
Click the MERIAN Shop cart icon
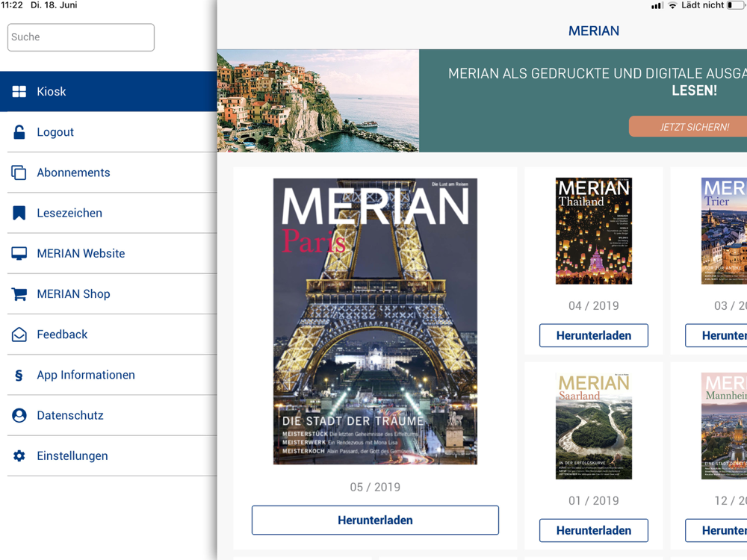(x=19, y=293)
